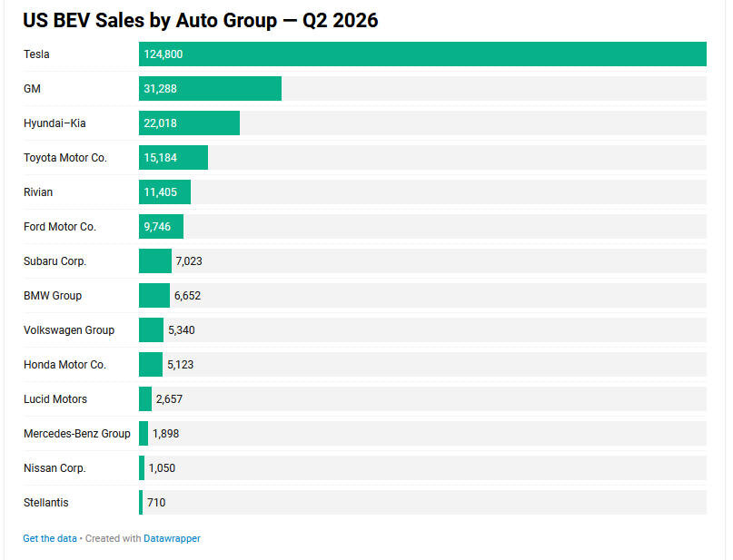Click the green Mercedes-Benz Group bar

pos(144,434)
